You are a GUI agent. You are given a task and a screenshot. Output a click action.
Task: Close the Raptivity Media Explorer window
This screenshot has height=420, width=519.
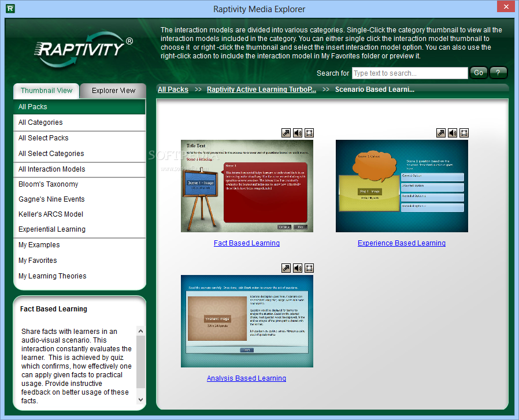506,6
